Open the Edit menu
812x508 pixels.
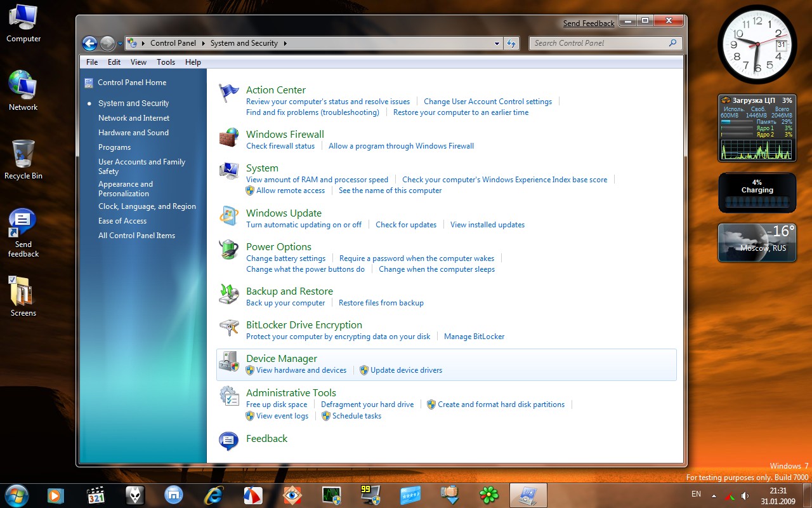click(x=114, y=62)
